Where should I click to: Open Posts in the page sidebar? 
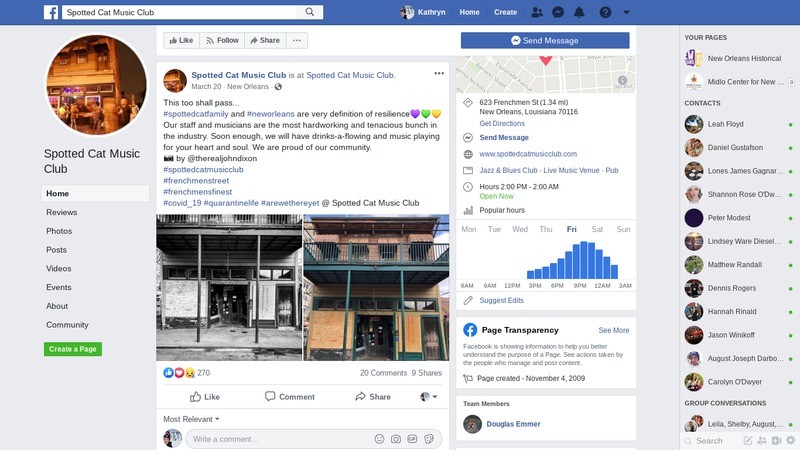point(57,250)
